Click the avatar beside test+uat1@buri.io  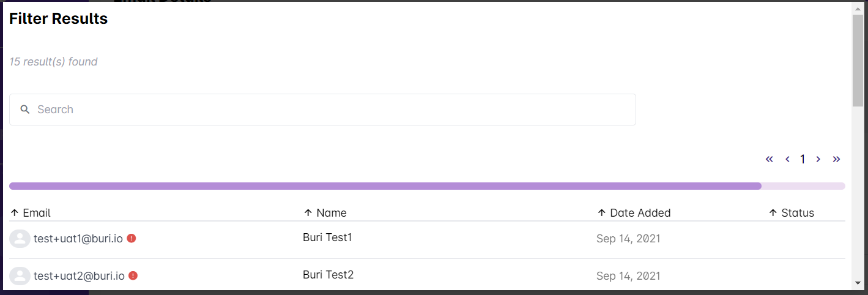pos(20,239)
